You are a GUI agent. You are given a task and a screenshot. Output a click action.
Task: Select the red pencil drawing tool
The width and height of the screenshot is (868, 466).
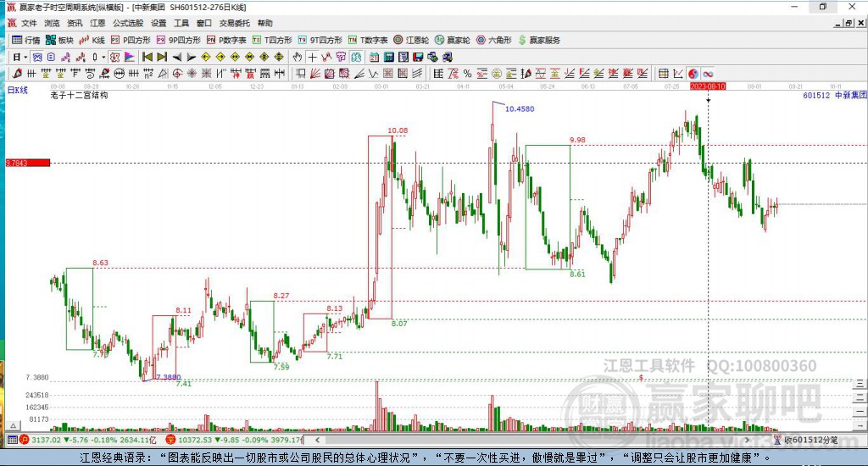pos(17,73)
